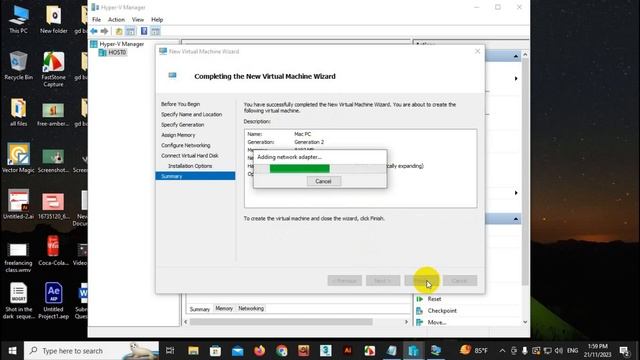Select the all files desktop folder

coord(18,112)
